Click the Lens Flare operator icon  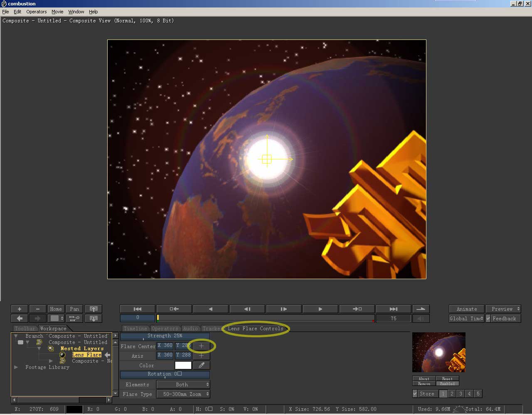tap(62, 355)
